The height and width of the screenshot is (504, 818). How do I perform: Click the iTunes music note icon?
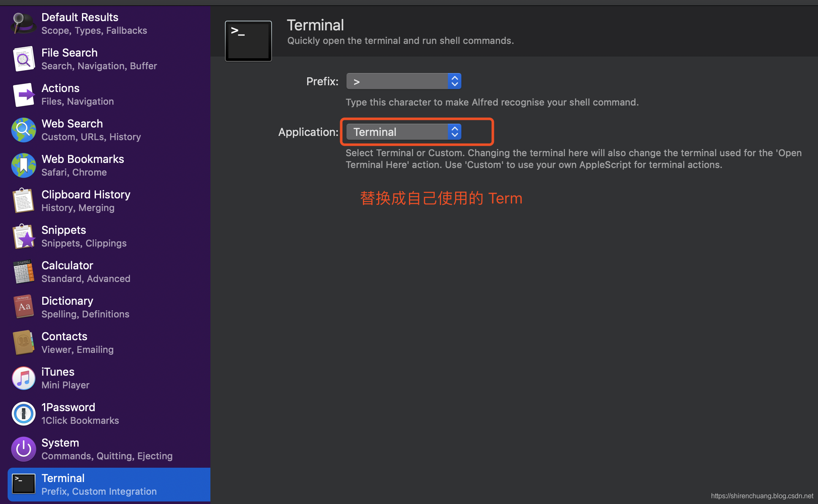23,378
